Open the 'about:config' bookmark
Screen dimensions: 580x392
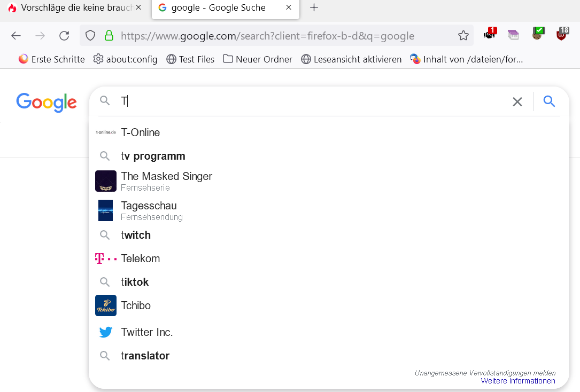[x=126, y=59]
